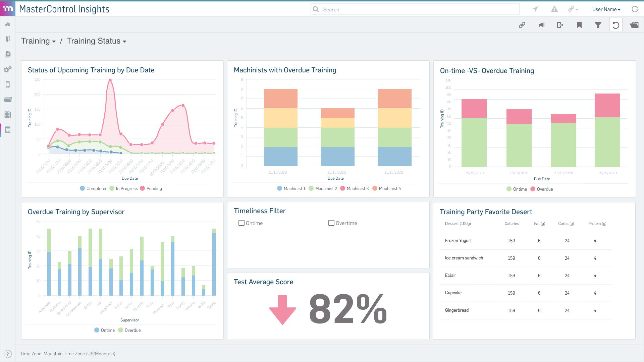This screenshot has width=644, height=362.
Task: Toggle Overdue legend in On-time VS Overdue chart
Action: (x=541, y=189)
